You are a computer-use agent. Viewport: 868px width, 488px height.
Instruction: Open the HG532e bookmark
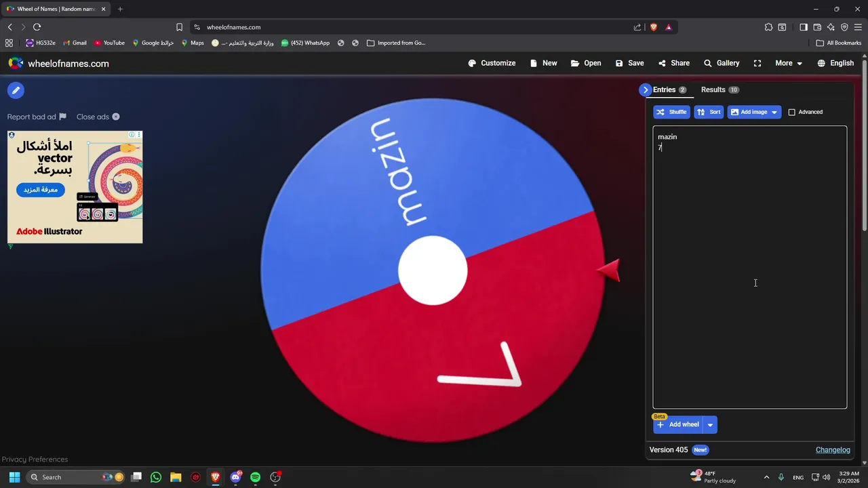coord(41,43)
